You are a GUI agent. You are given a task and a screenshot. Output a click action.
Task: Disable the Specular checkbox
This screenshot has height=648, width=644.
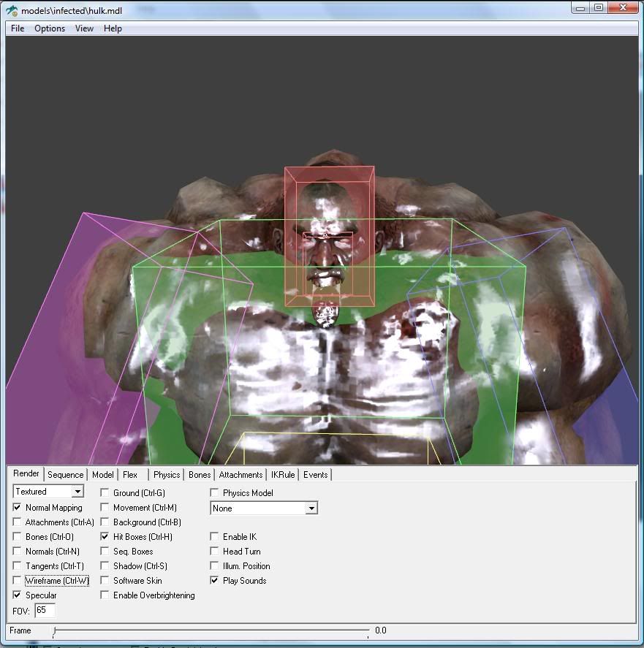click(17, 595)
